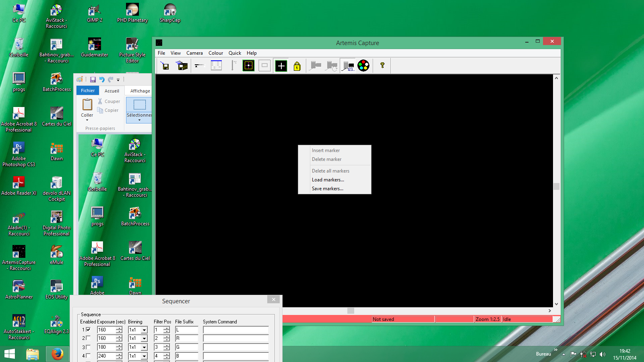
Task: Choose Load markers... from context menu
Action: point(334,180)
